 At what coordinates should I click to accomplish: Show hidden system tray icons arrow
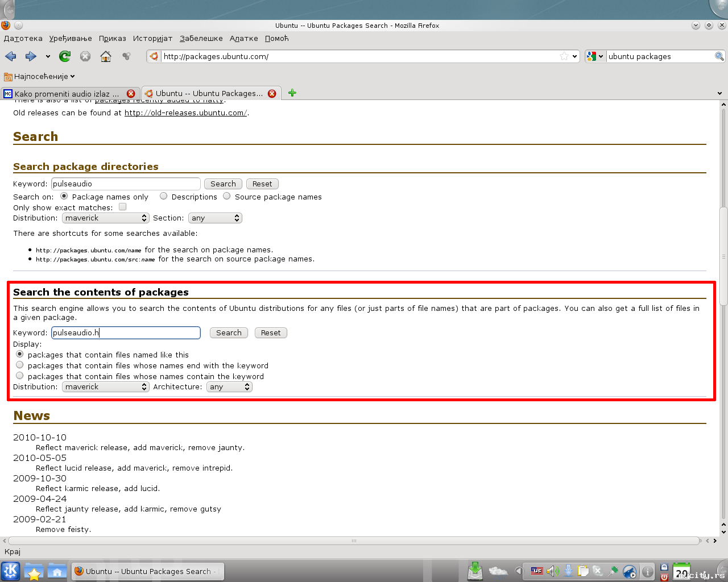click(x=519, y=571)
